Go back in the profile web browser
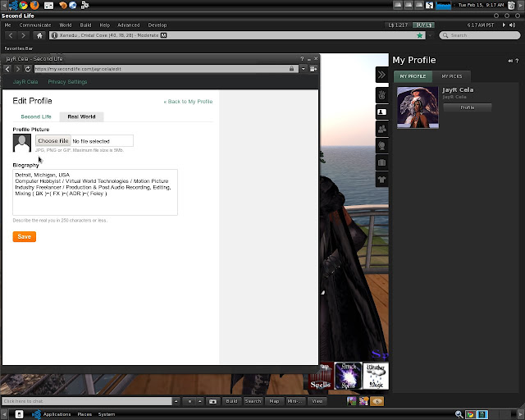Image resolution: width=525 pixels, height=420 pixels. [7, 69]
